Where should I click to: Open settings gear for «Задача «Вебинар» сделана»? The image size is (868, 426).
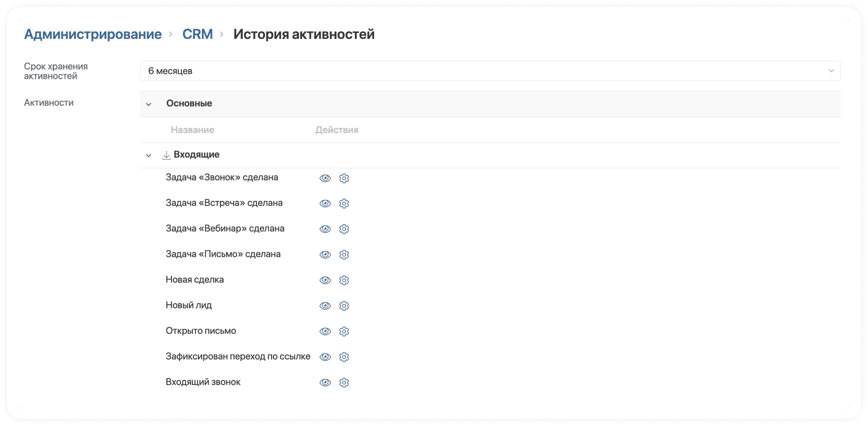point(344,229)
